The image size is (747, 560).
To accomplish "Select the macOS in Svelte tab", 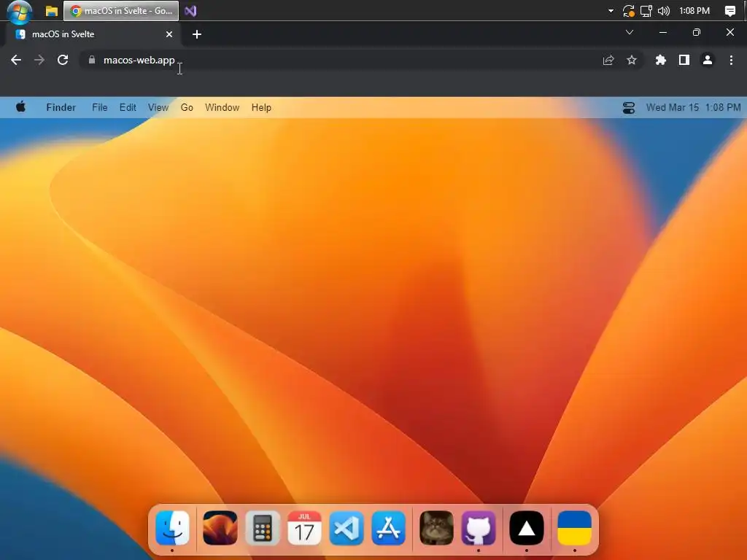I will click(x=94, y=34).
